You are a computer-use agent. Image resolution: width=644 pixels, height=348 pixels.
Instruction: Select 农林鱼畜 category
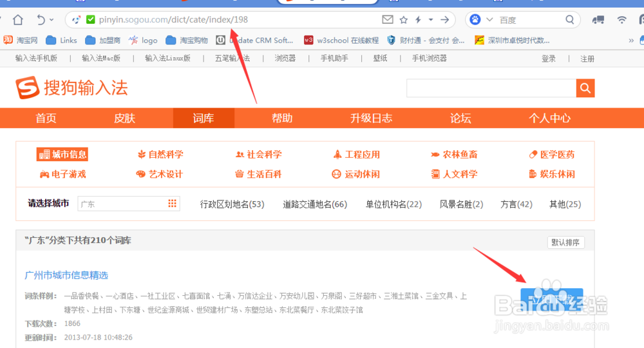[x=454, y=155]
